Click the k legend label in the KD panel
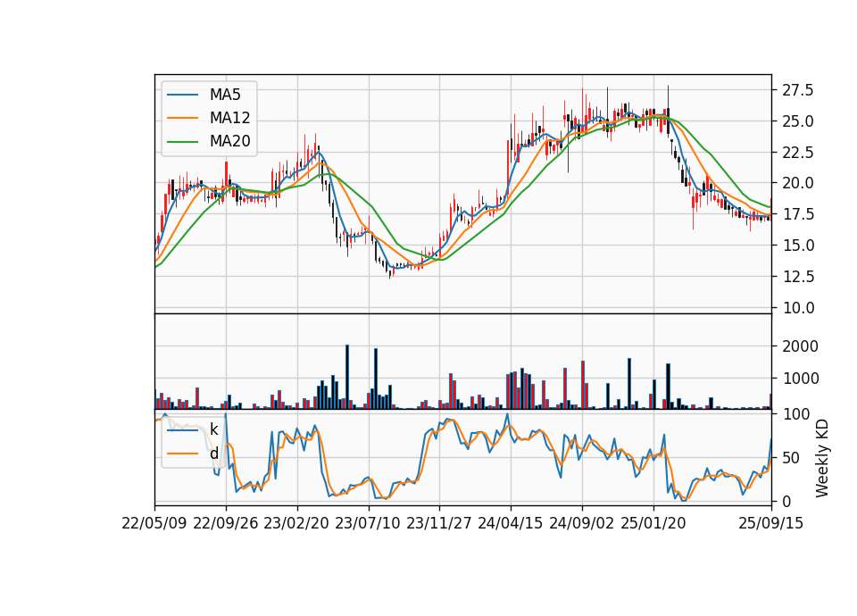 213,429
